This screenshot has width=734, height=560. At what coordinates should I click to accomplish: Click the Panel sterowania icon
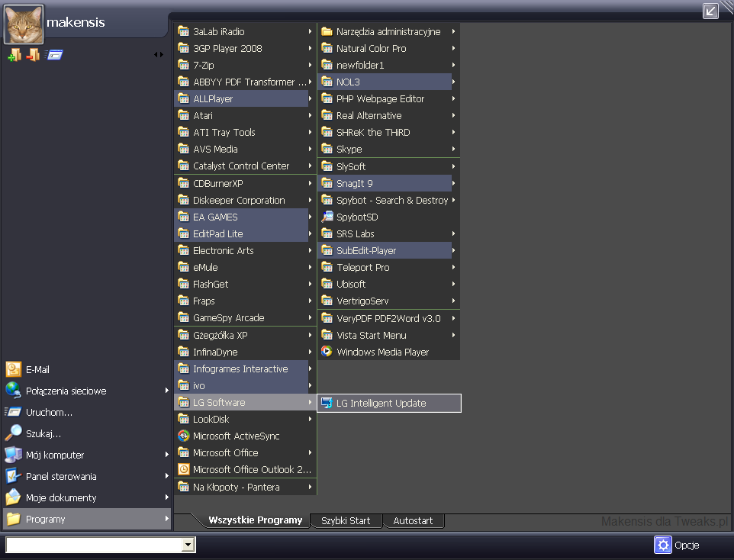(14, 476)
